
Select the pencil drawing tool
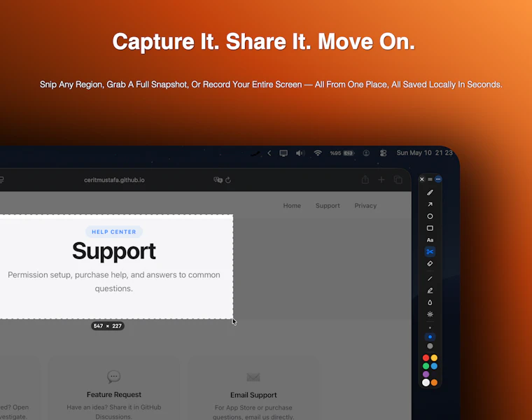[x=430, y=192]
